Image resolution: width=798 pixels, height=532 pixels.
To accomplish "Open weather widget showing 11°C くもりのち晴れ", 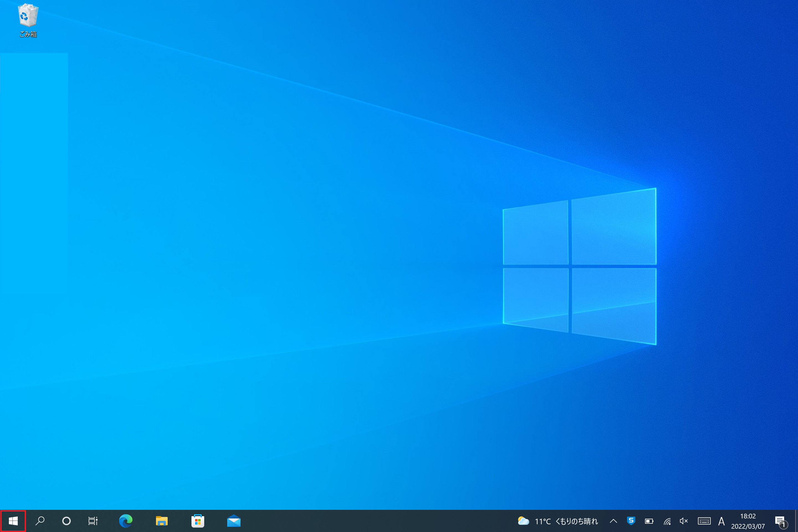I will tap(558, 521).
